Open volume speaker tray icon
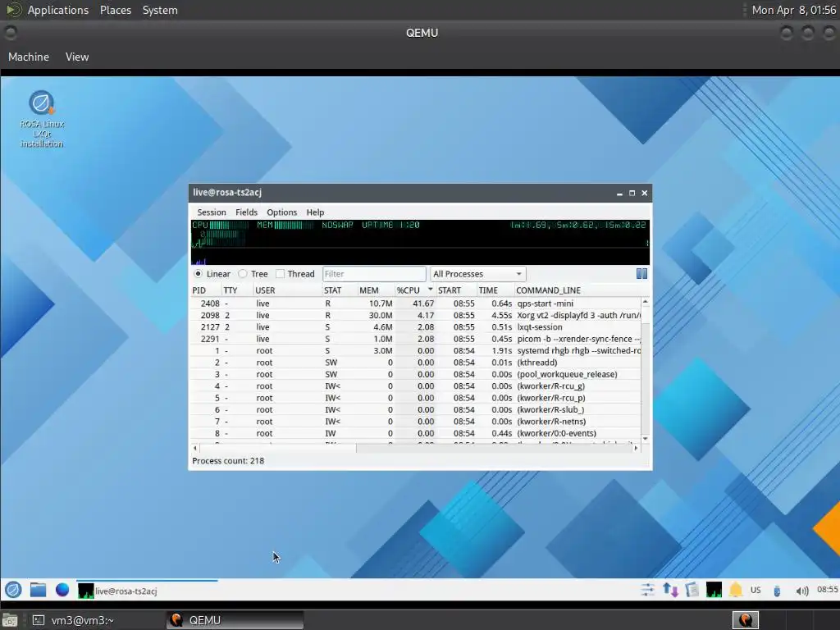 [x=801, y=591]
